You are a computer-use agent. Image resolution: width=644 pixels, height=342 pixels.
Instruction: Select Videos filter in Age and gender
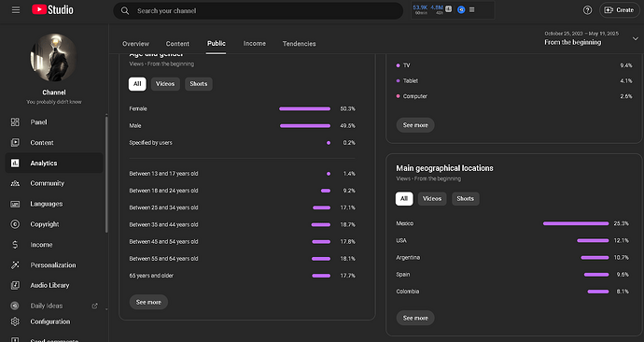pos(165,84)
